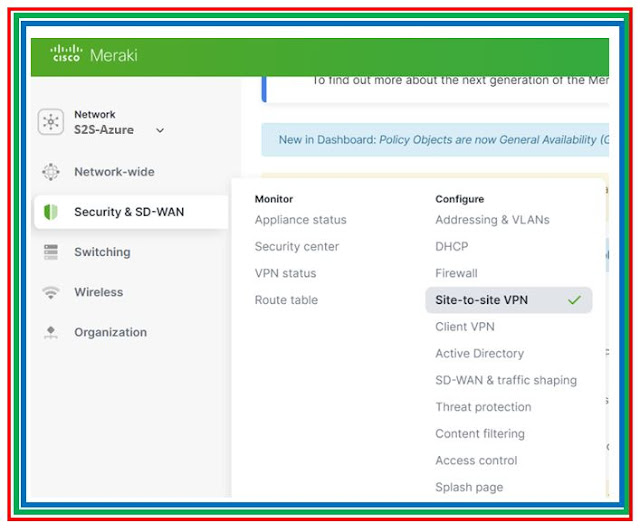Click the network hub icon beside S2S-Azure
Screen dimensions: 640x532
pos(51,122)
